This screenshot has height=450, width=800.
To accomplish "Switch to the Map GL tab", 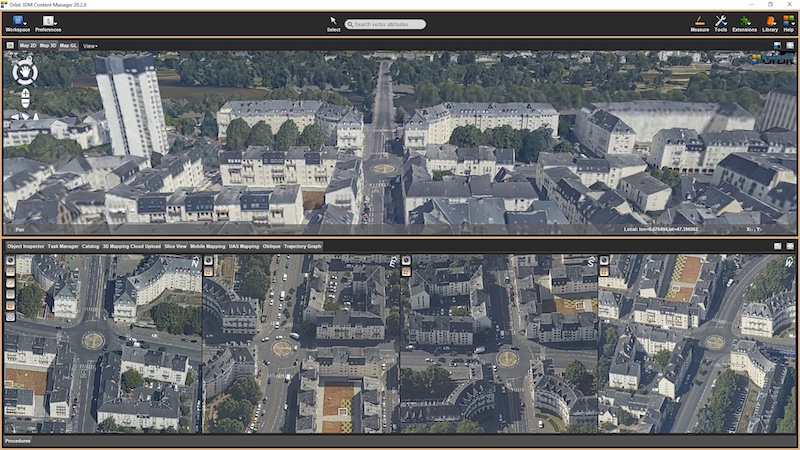I will [68, 45].
